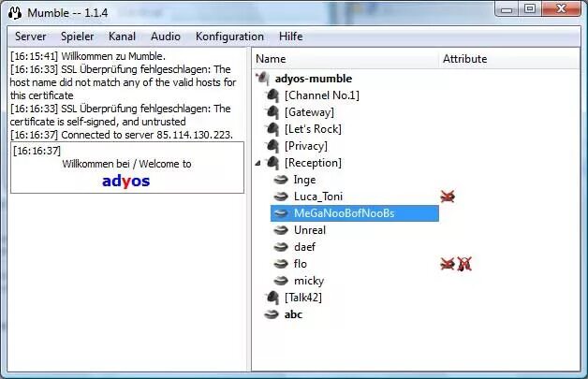Click Luca_Toni's muted attribute icon

pos(448,197)
